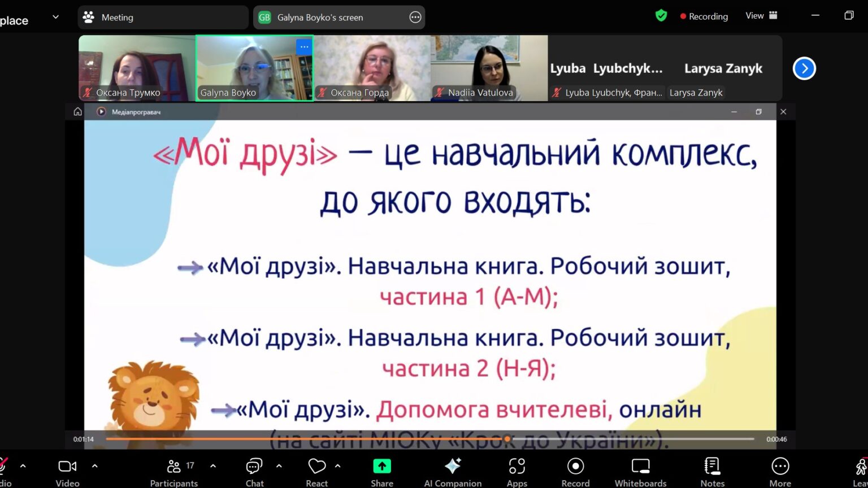Screen dimensions: 868x488
Task: Open AI Companion sparkle icon
Action: 453,467
